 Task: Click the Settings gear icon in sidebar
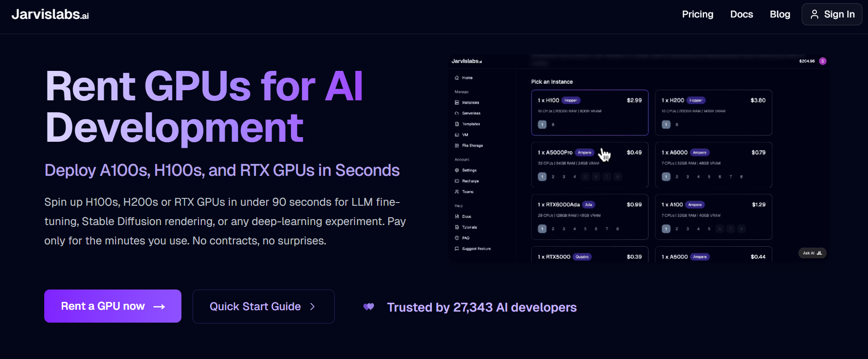457,170
